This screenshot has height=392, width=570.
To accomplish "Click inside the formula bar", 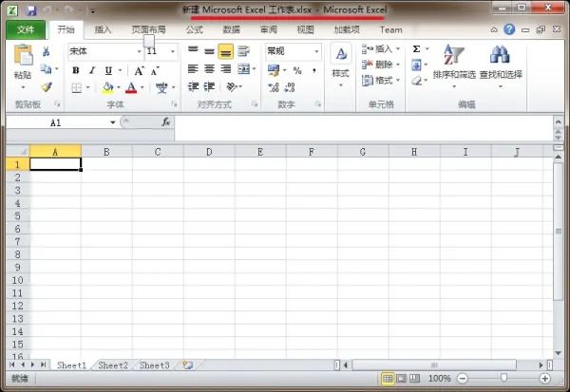I will (364, 128).
